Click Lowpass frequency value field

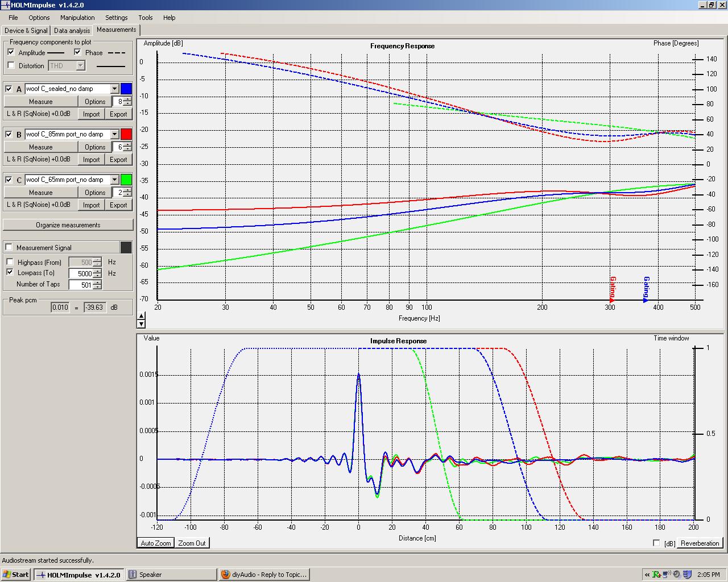[x=81, y=273]
